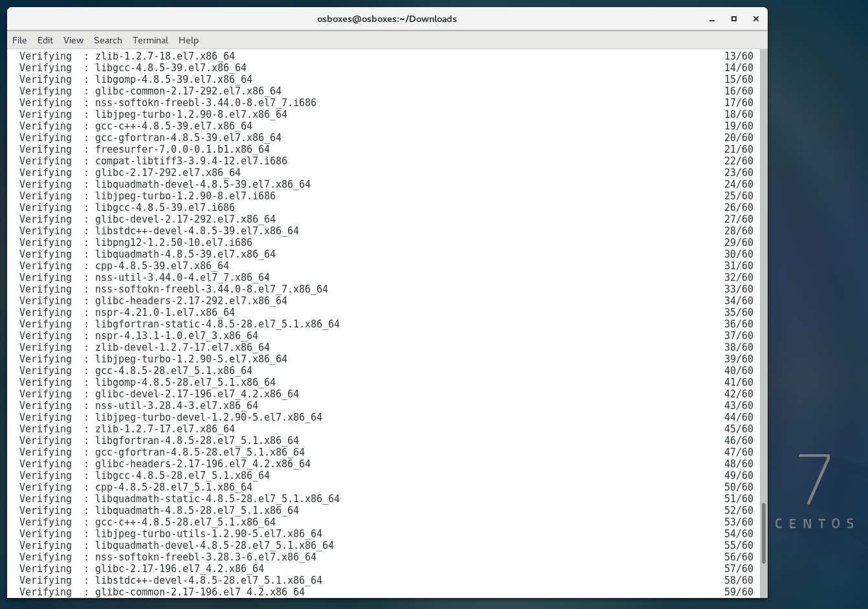The width and height of the screenshot is (868, 609).
Task: Open the View menu
Action: click(73, 40)
